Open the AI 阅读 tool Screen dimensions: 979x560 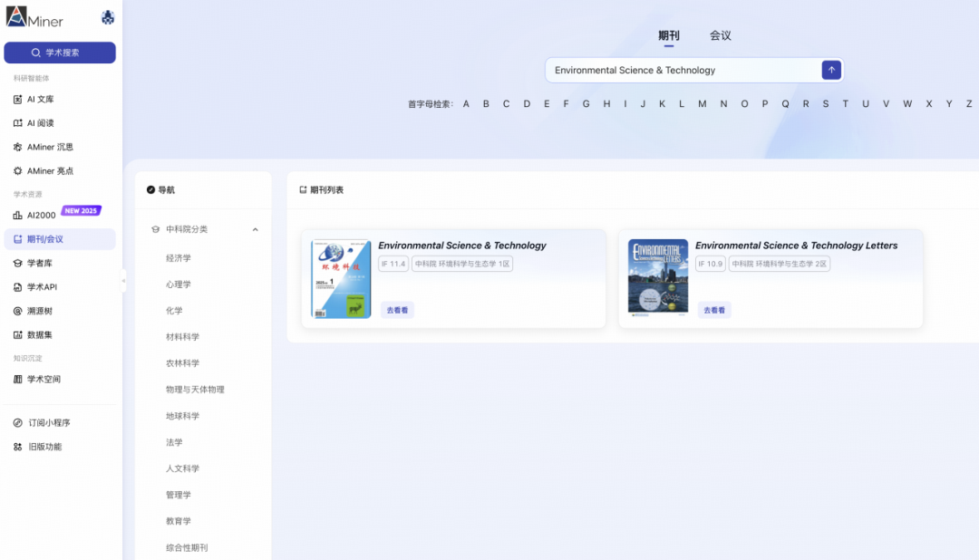pyautogui.click(x=51, y=122)
